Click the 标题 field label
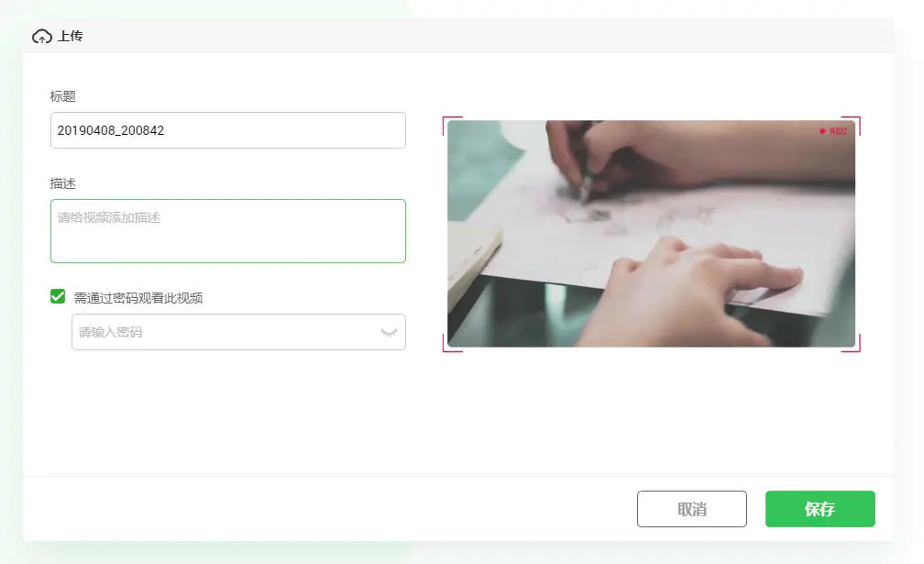This screenshot has height=564, width=924. click(63, 96)
